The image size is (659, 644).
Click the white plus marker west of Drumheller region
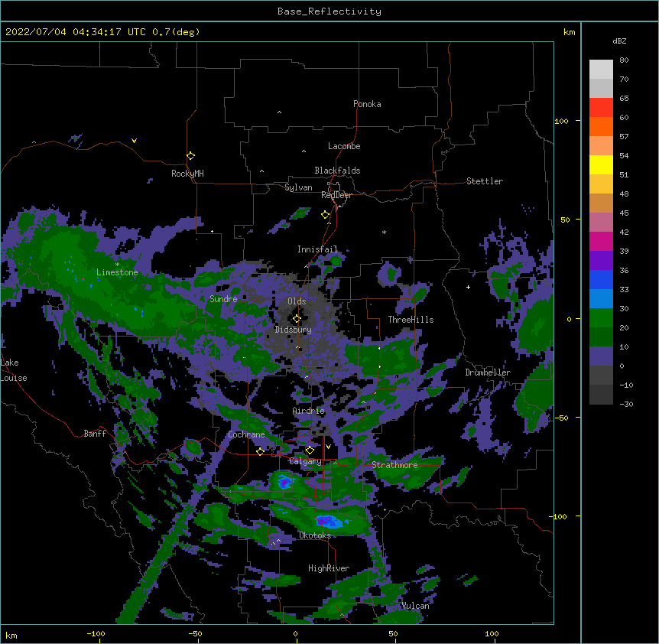coord(468,287)
